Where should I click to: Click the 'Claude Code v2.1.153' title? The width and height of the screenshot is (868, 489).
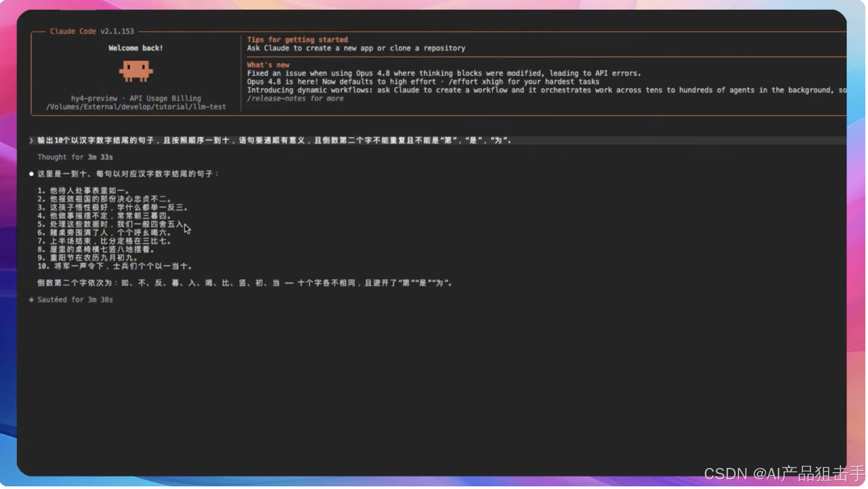pos(92,32)
